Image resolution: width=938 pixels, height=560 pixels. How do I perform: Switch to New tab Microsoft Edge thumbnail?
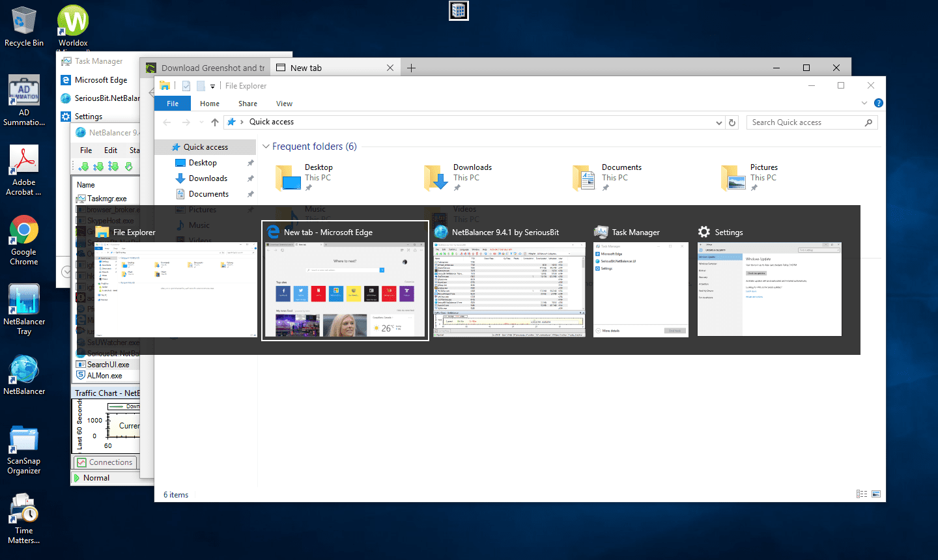(345, 289)
